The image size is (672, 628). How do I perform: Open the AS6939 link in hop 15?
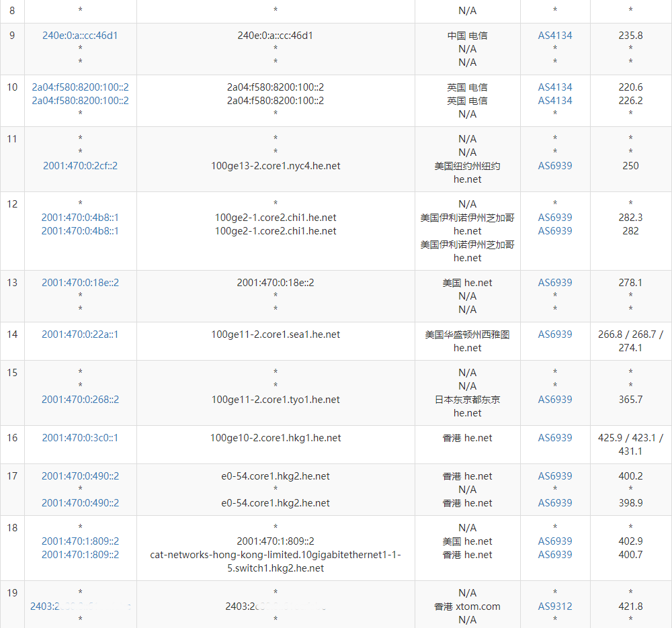tap(555, 400)
